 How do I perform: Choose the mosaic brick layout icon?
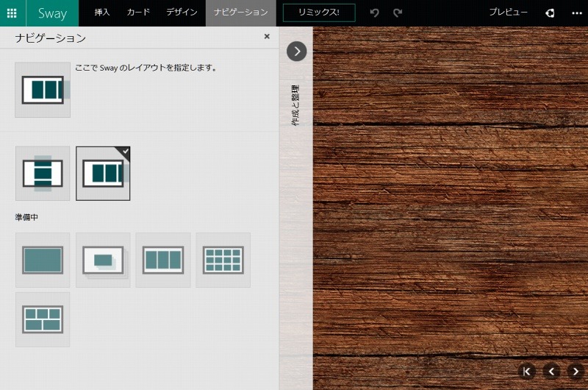[43, 319]
